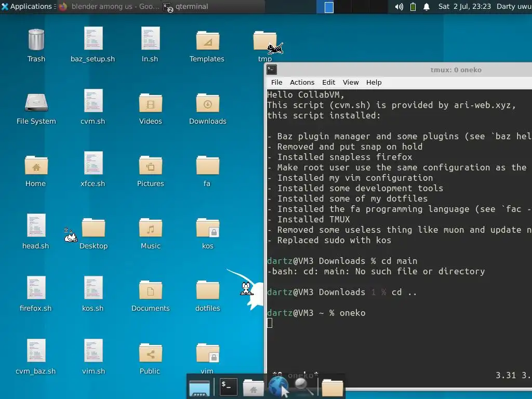Select the cvm.sh script icon
The height and width of the screenshot is (399, 532).
[x=93, y=101]
